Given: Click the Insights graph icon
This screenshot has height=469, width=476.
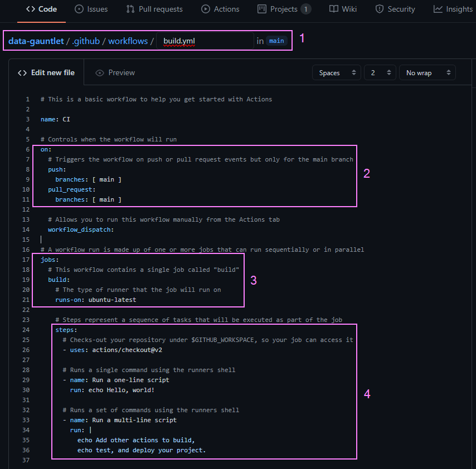Looking at the screenshot, I should tap(438, 9).
